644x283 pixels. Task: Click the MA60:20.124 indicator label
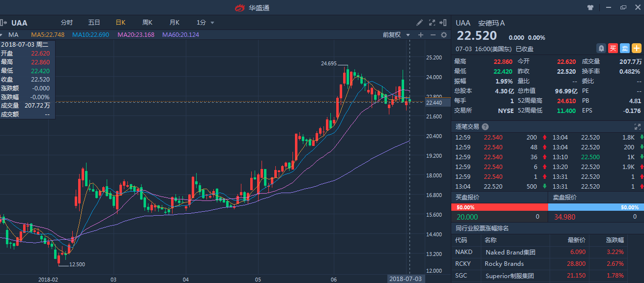[x=181, y=35]
